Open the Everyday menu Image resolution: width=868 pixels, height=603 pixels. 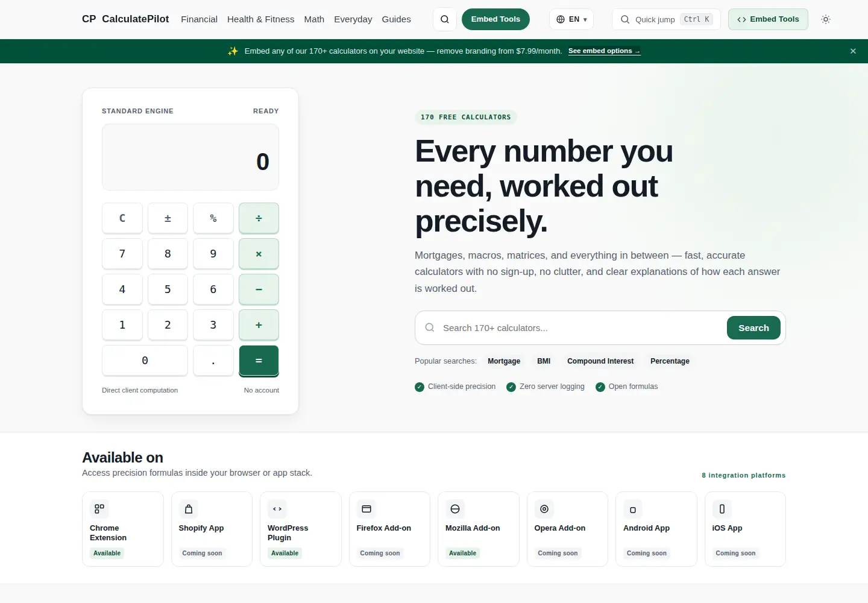(353, 19)
